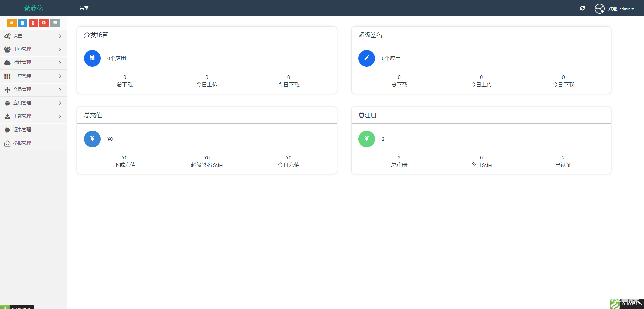644x309 pixels.
Task: Click the green yen icon in 总注册 card
Action: point(367,139)
